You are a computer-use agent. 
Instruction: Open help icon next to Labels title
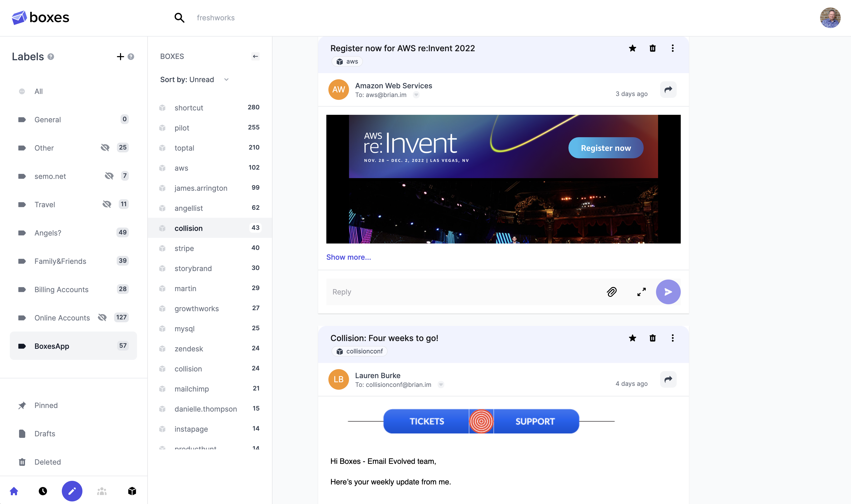pos(51,57)
